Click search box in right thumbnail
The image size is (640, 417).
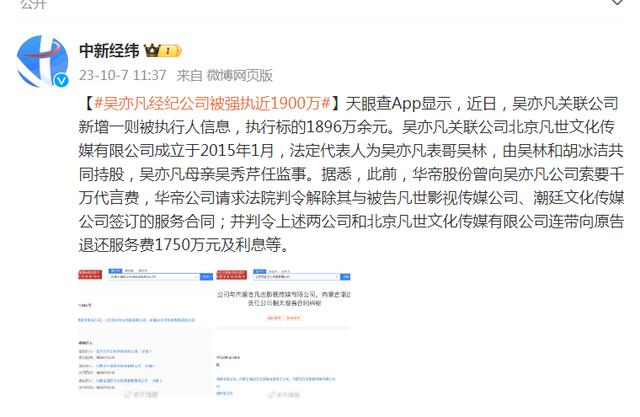coord(297,277)
